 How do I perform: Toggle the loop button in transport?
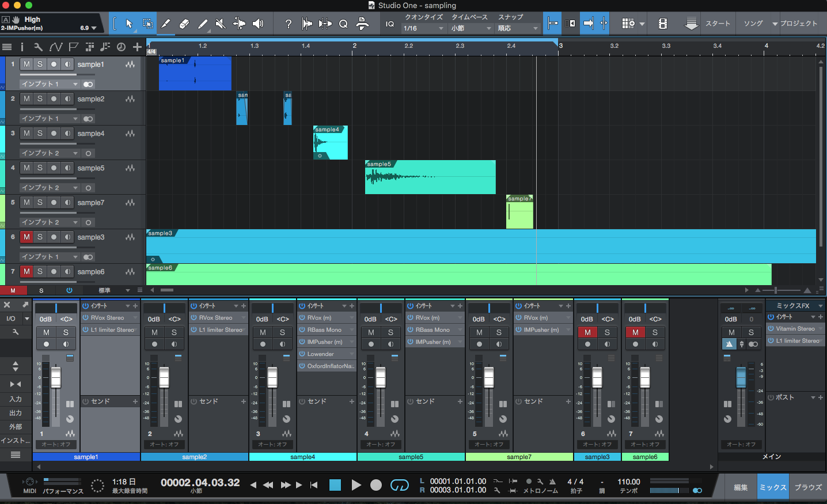point(399,485)
